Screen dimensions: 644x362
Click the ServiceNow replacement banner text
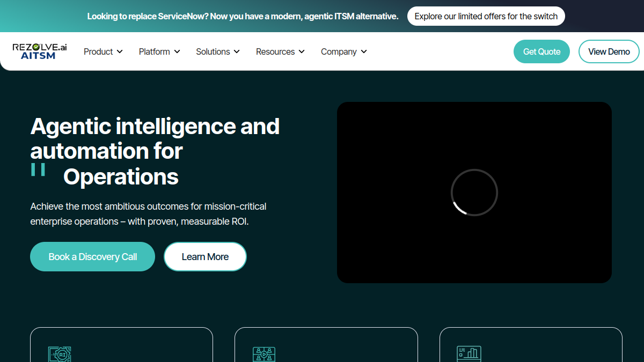coord(243,16)
